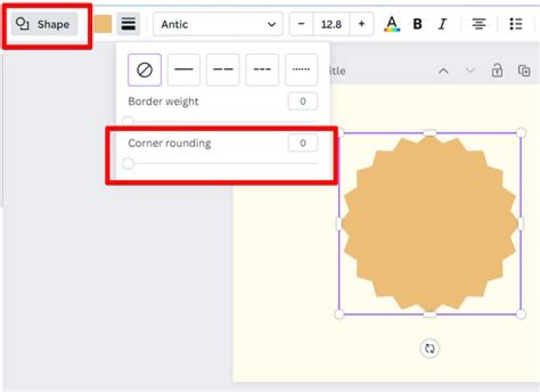Select the short dashed border style
The height and width of the screenshot is (392, 540).
click(x=262, y=70)
